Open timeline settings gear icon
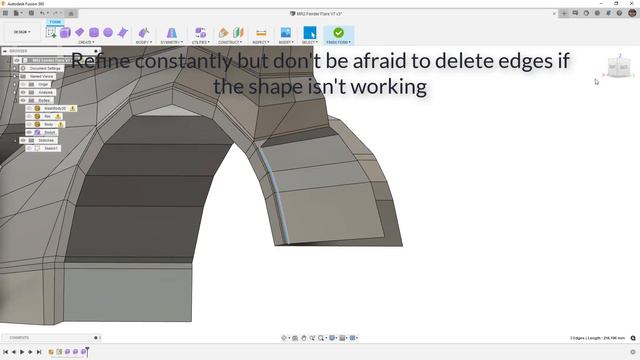This screenshot has height=360, width=640. tap(633, 351)
